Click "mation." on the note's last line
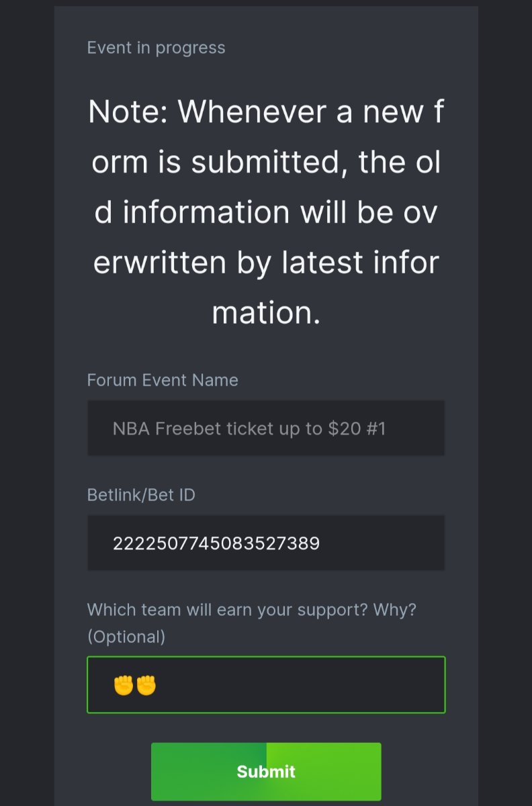This screenshot has height=806, width=532. 266,313
